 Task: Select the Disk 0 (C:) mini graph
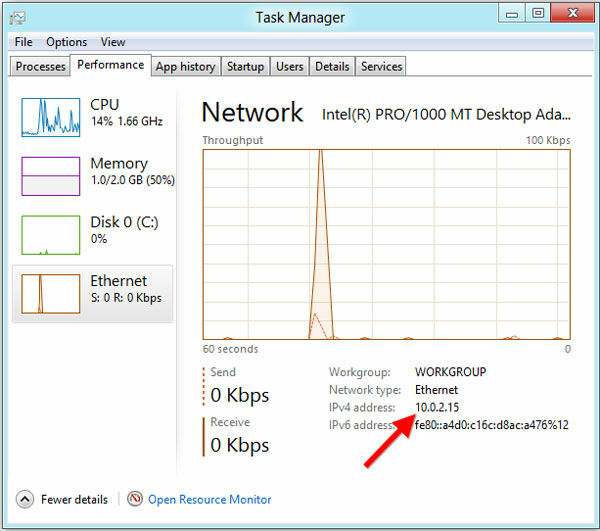[x=51, y=235]
